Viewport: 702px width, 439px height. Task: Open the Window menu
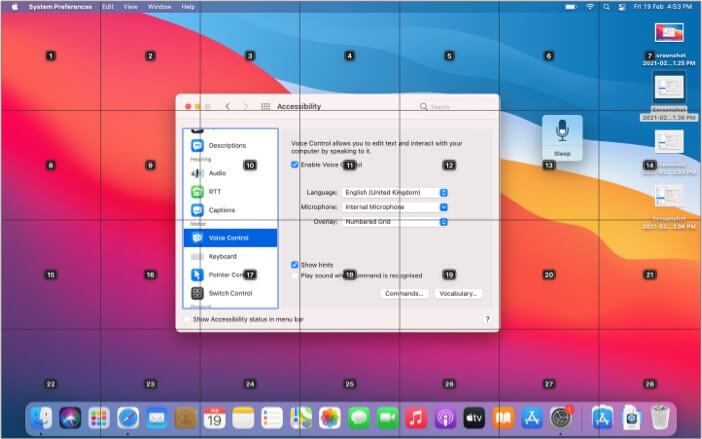pyautogui.click(x=159, y=7)
